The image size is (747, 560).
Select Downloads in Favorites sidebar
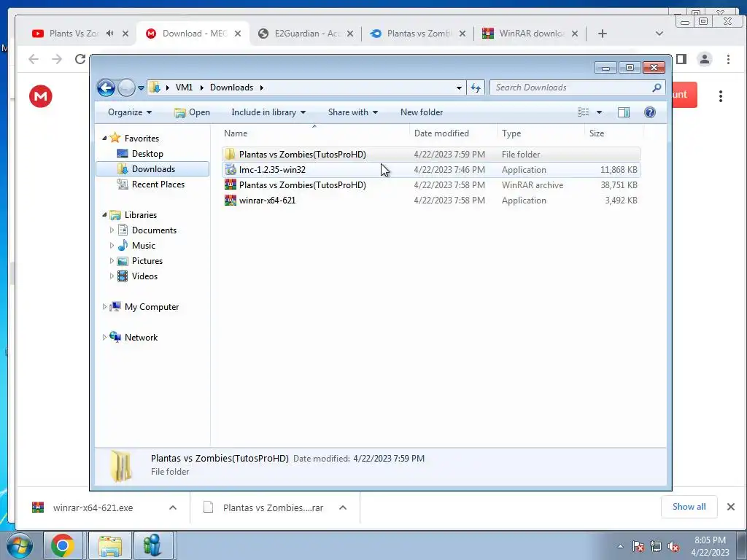pyautogui.click(x=152, y=169)
